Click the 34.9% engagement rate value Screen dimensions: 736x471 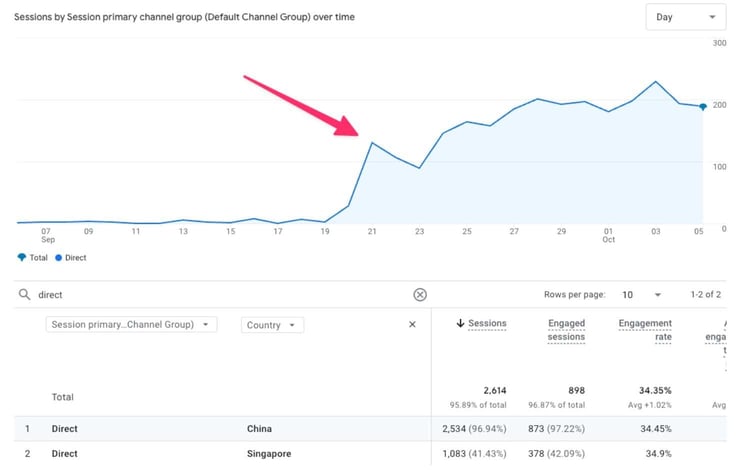point(659,454)
